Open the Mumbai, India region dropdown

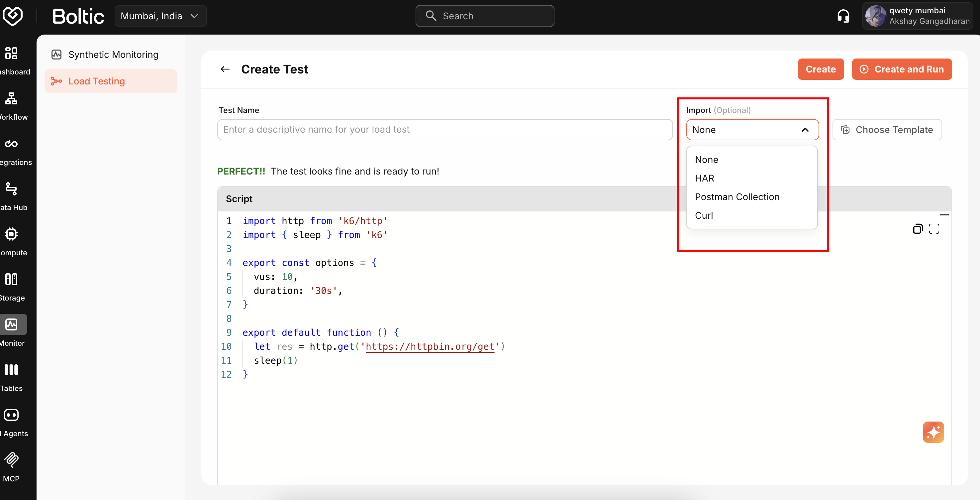pos(160,16)
